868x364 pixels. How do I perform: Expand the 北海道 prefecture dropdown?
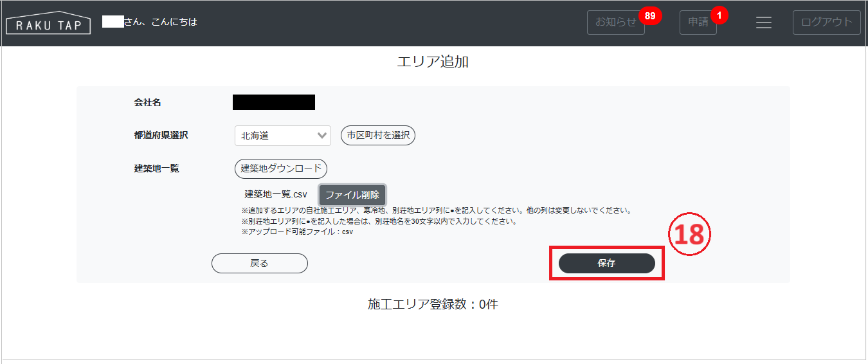pos(283,136)
